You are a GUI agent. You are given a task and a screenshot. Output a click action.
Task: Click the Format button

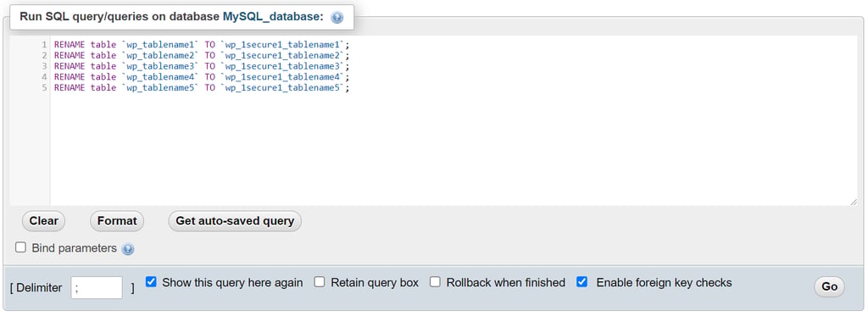117,221
